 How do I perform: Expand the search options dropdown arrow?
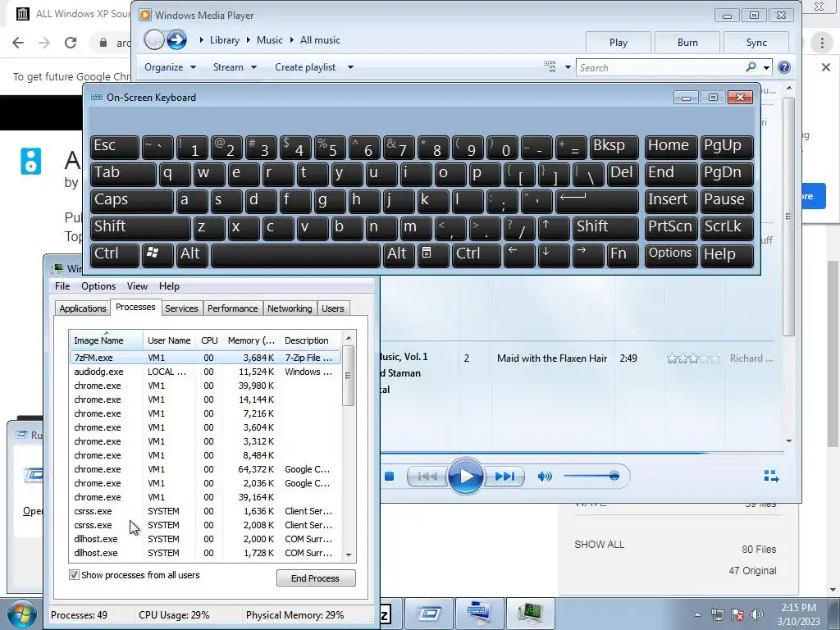[767, 67]
